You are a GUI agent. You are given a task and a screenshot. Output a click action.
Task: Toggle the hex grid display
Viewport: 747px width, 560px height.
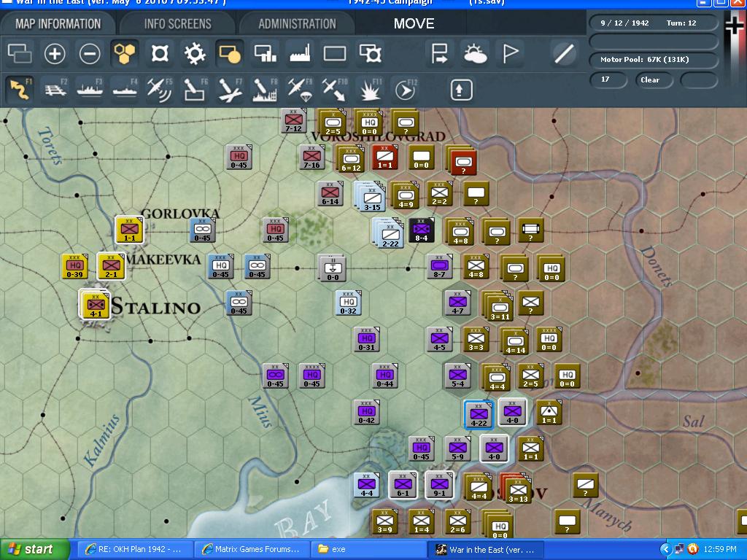(x=124, y=53)
